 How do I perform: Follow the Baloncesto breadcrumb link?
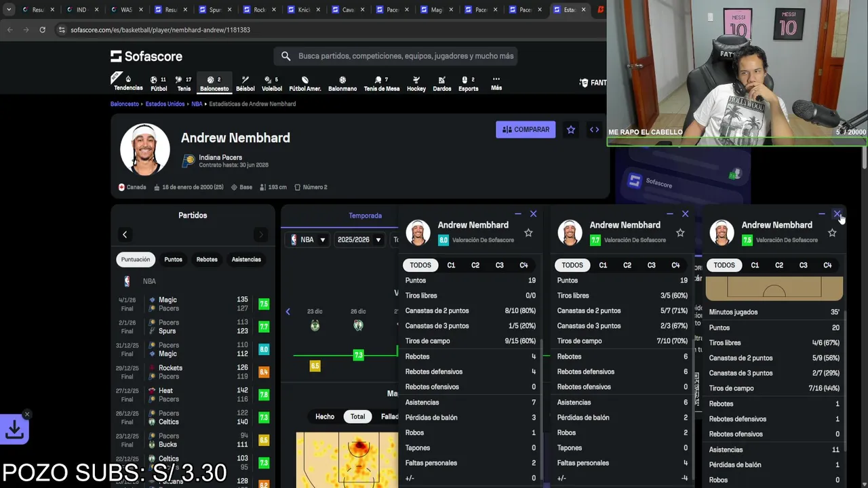pyautogui.click(x=125, y=104)
